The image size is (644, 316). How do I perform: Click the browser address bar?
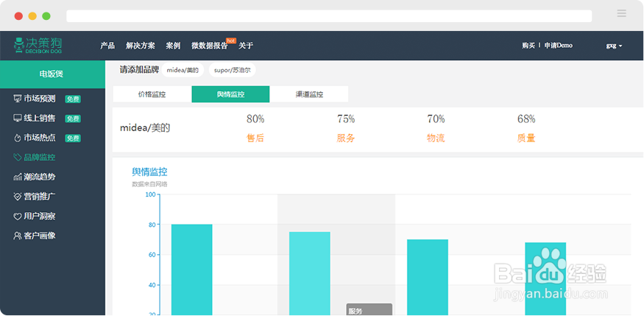329,16
